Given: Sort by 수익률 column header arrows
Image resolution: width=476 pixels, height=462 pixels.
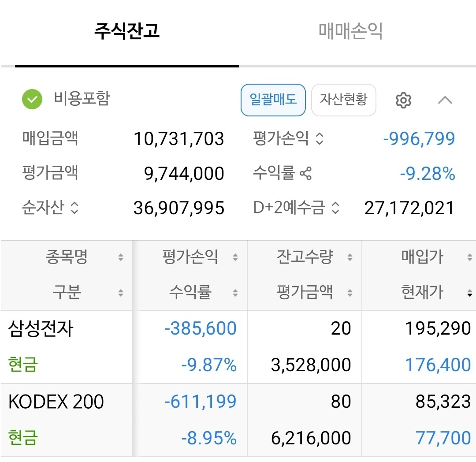Looking at the screenshot, I should pos(235,293).
